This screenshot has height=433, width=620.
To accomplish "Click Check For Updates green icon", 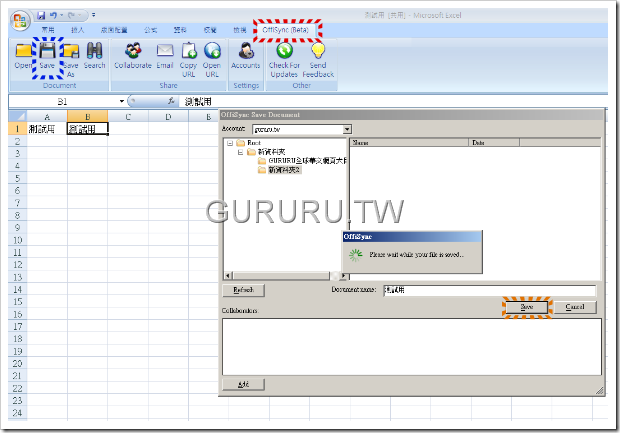I will pos(284,51).
